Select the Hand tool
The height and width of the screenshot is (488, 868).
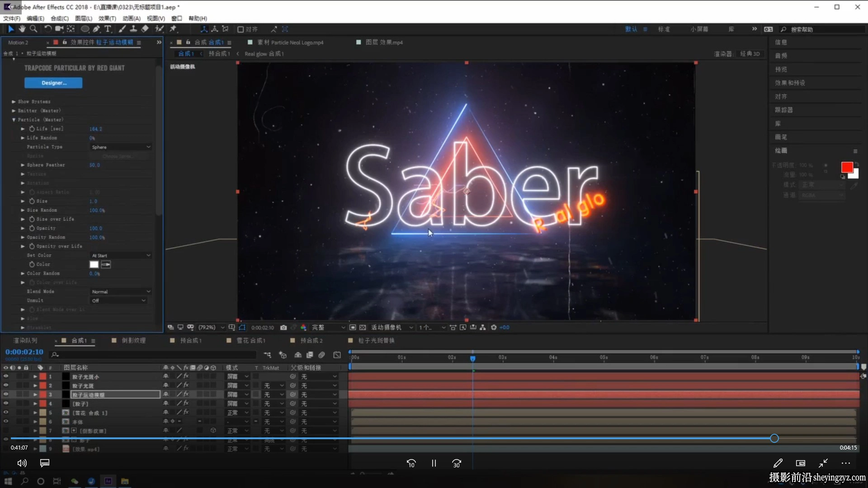(22, 29)
